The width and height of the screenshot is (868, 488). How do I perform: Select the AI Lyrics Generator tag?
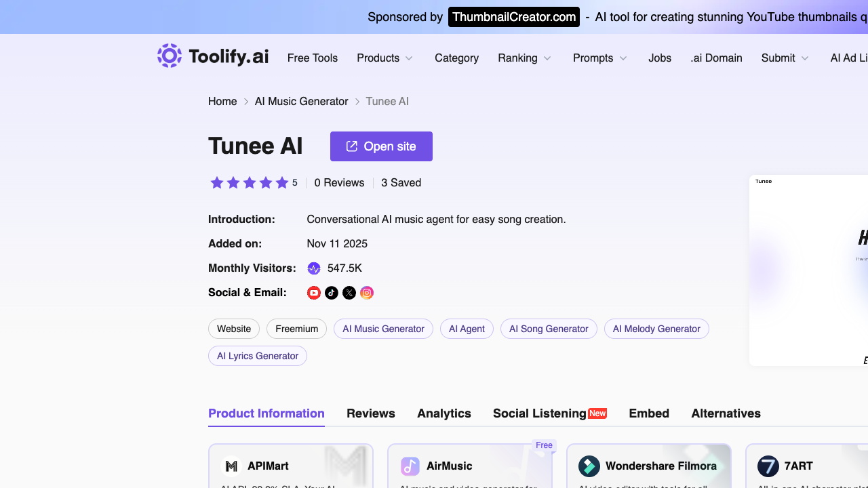pos(258,356)
